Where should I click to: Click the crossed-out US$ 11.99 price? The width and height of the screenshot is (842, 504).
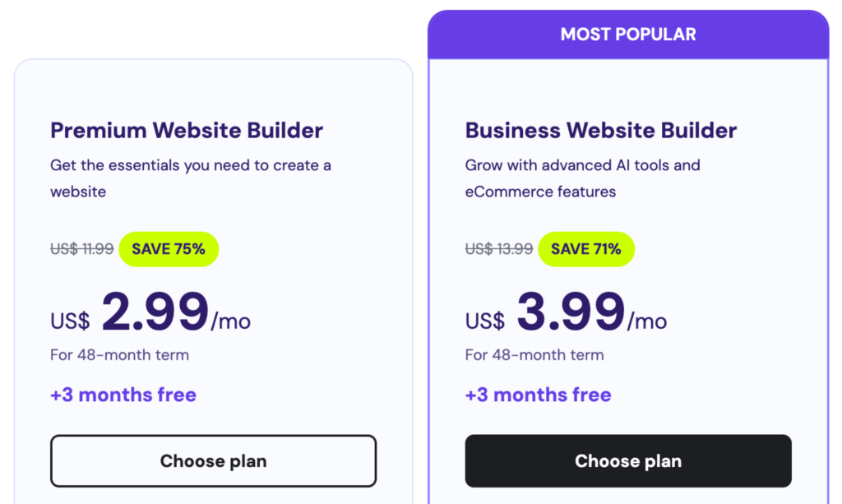[x=81, y=249]
